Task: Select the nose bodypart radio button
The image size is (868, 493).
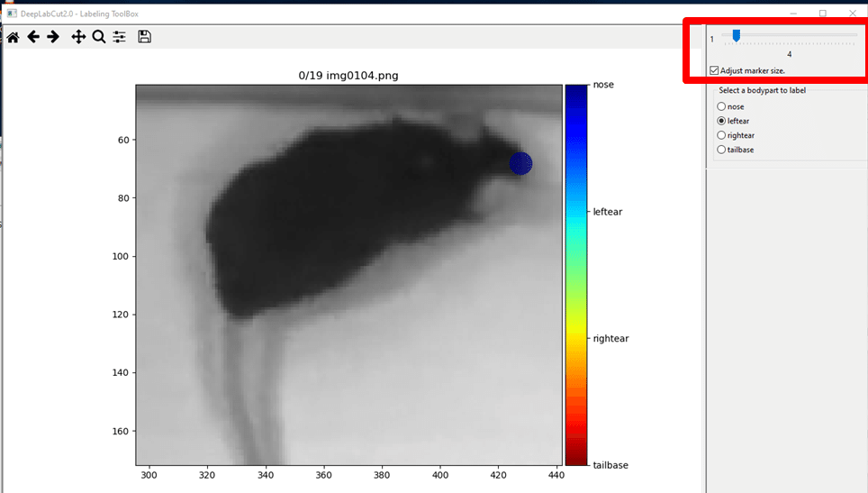Action: (x=721, y=106)
